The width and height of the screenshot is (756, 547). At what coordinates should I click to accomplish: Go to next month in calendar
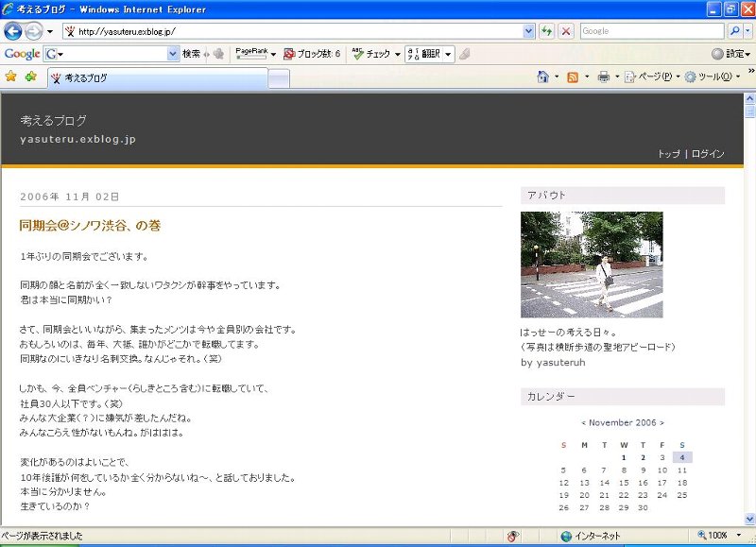coord(662,422)
